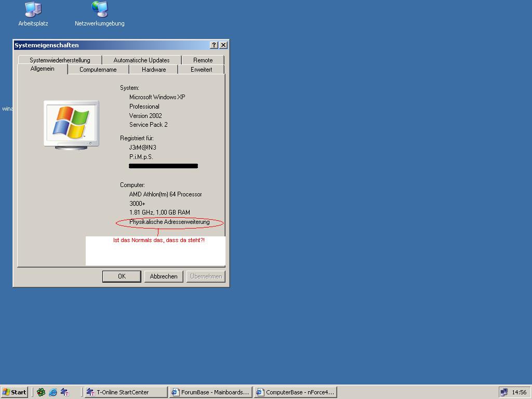The image size is (532, 399).
Task: Click the 'Service Pack 2' text
Action: (x=148, y=125)
